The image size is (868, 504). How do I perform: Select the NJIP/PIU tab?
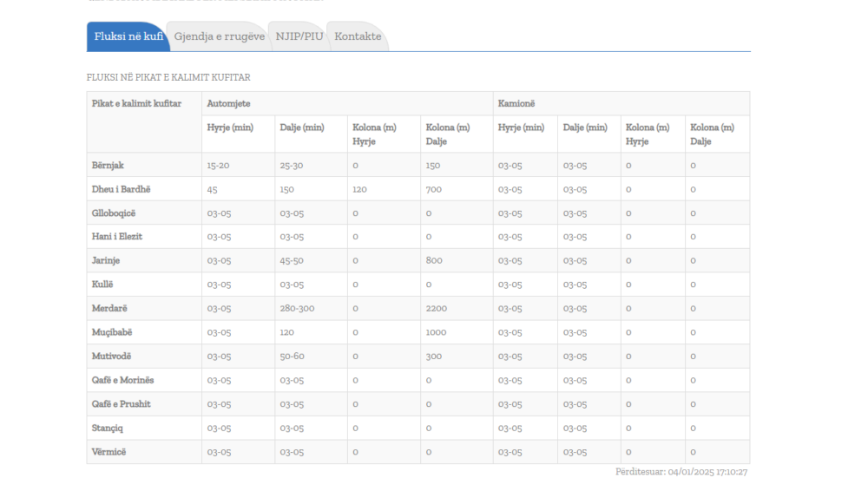point(299,36)
